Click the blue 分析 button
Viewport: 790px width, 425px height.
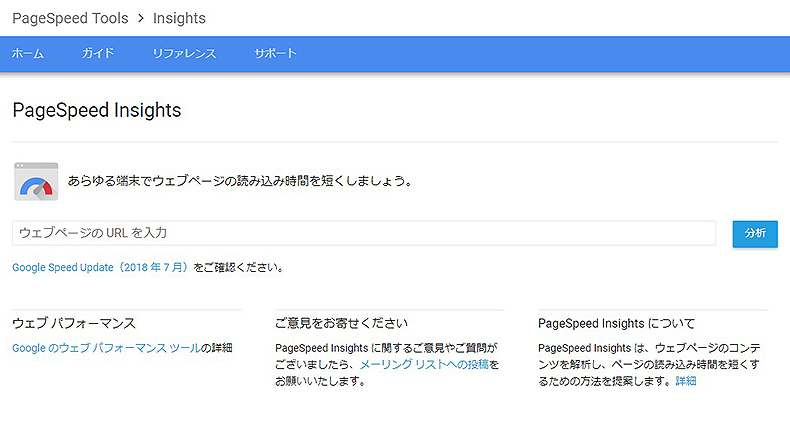755,234
